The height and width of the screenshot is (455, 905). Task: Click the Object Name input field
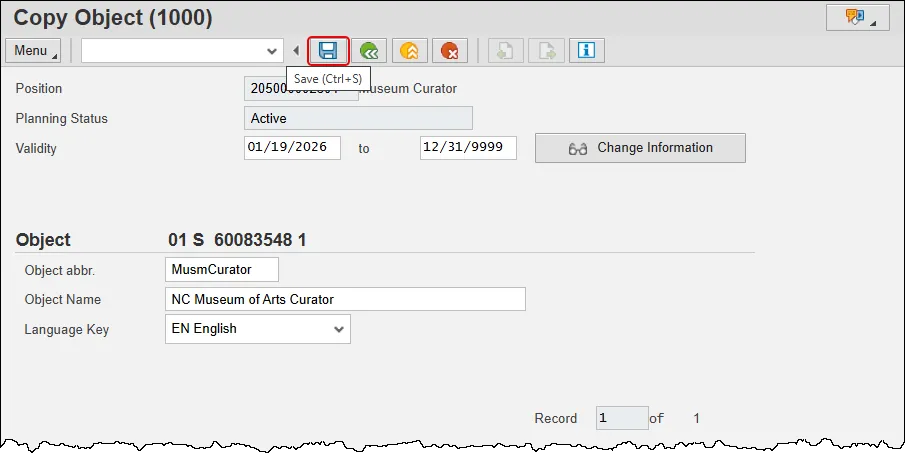pos(345,299)
